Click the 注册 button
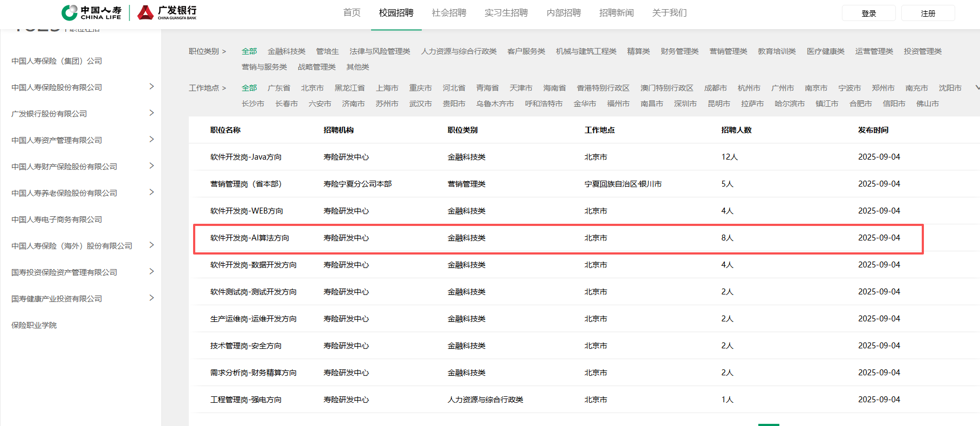980x426 pixels. tap(928, 13)
